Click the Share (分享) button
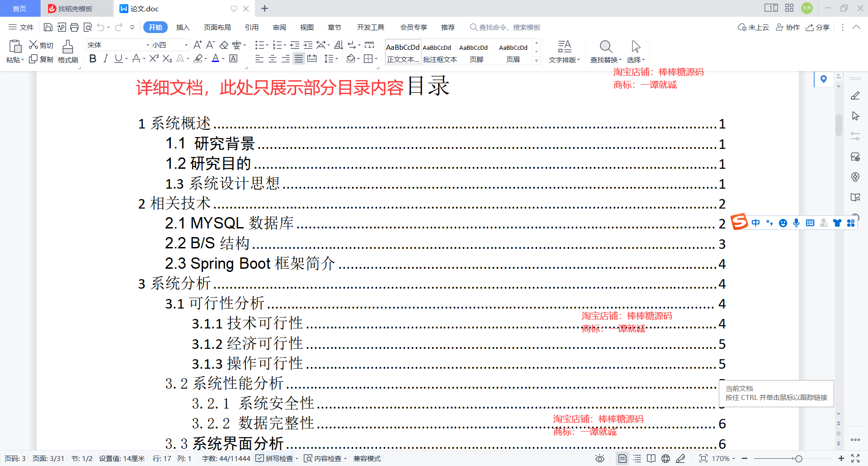 point(818,27)
